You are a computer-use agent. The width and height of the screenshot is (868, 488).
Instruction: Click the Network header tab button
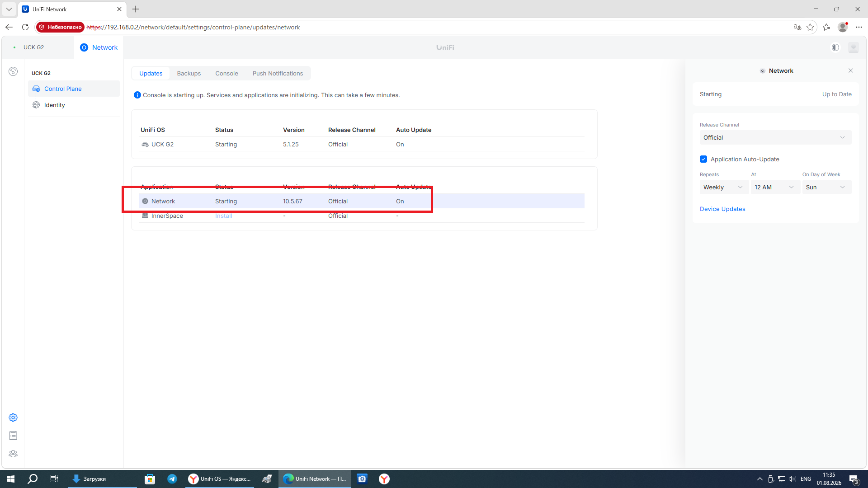99,47
